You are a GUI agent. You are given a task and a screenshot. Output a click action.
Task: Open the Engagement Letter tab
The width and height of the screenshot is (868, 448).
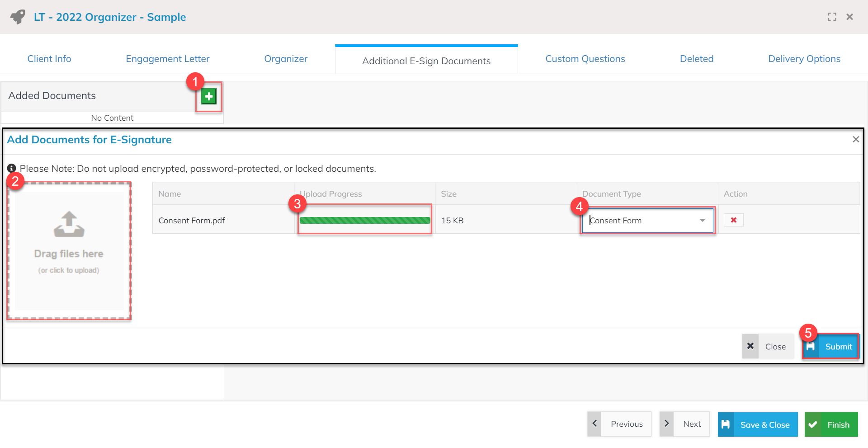[x=167, y=59]
